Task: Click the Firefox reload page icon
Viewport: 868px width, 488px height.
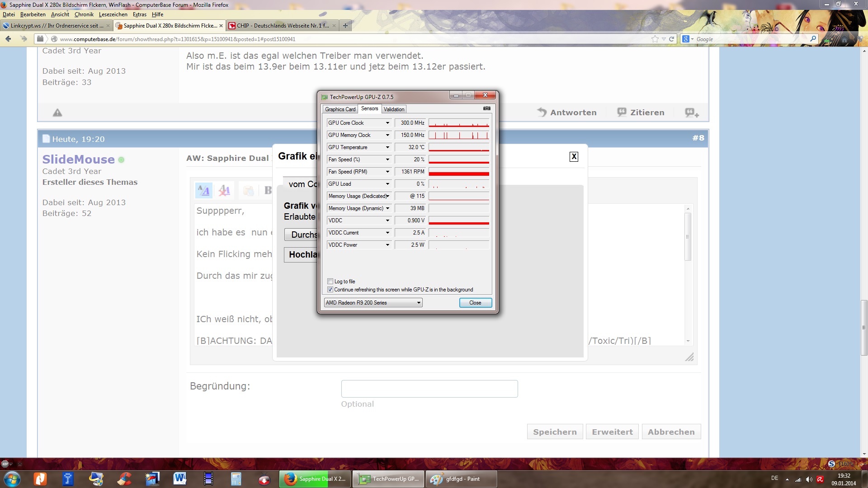Action: [x=672, y=39]
